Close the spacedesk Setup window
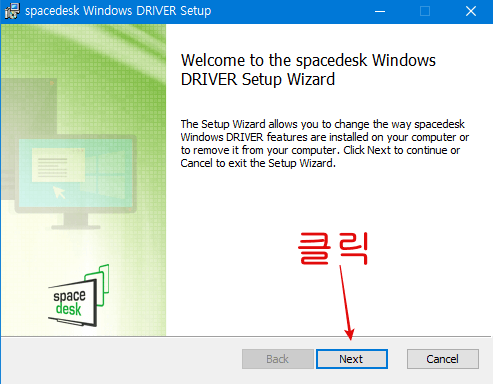 point(471,11)
